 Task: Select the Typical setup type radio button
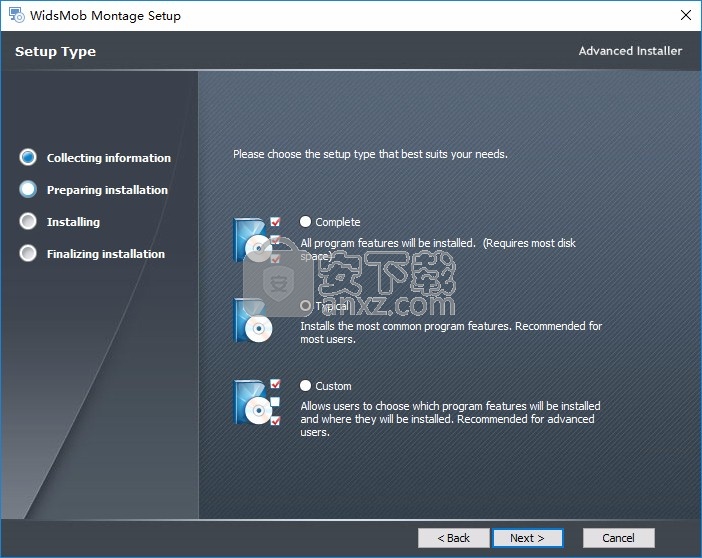305,306
